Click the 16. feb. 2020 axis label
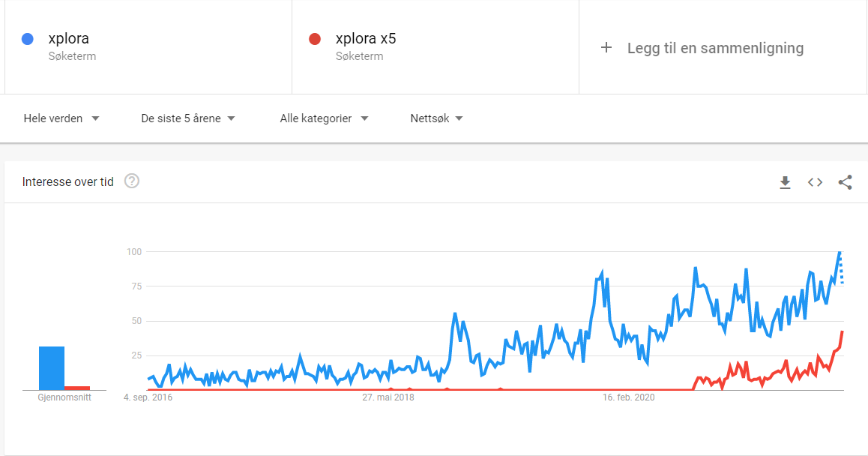This screenshot has width=868, height=456. pos(628,397)
